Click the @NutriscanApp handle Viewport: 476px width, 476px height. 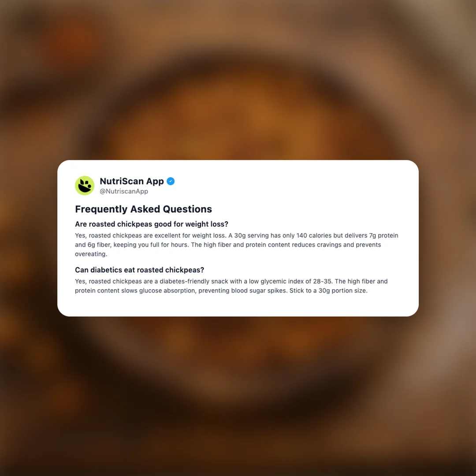(x=124, y=191)
